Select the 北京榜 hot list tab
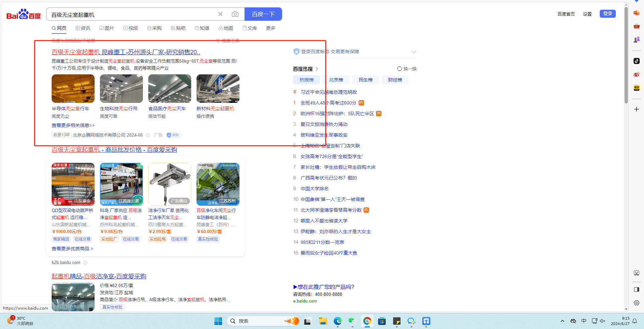This screenshot has height=329, width=644. coord(336,80)
